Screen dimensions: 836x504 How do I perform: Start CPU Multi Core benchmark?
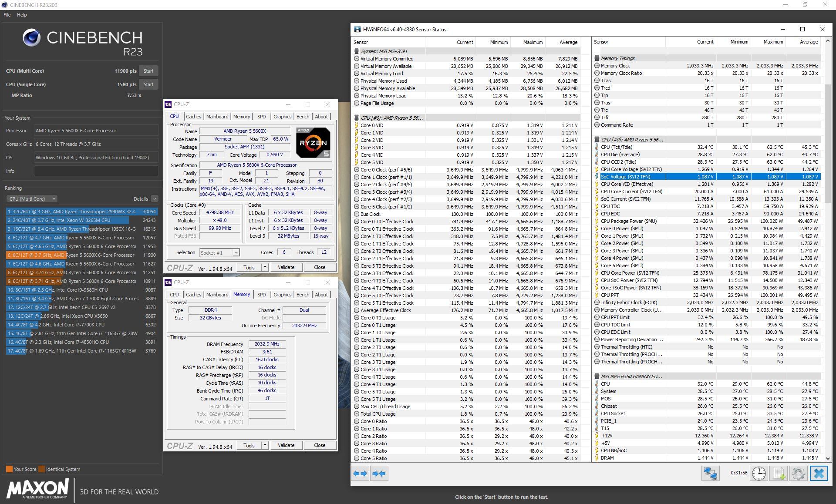point(148,71)
